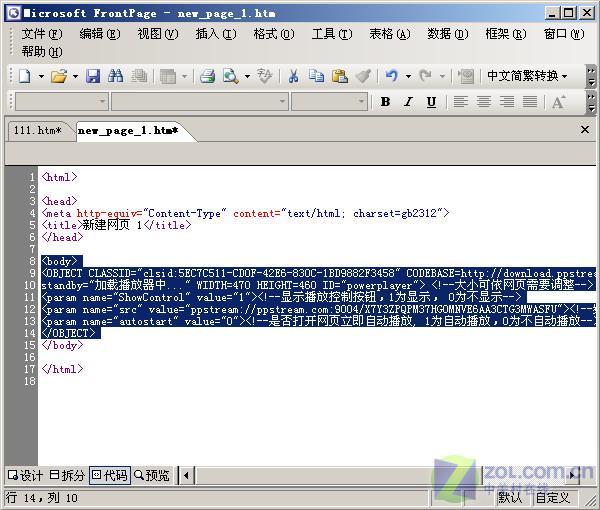Click the Preview in Browser icon

pyautogui.click(x=231, y=76)
